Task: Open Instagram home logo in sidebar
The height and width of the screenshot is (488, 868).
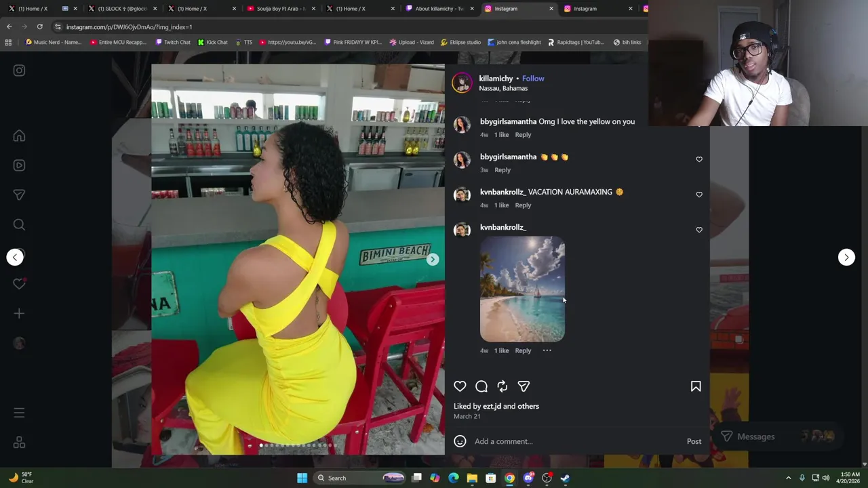Action: pos(19,70)
